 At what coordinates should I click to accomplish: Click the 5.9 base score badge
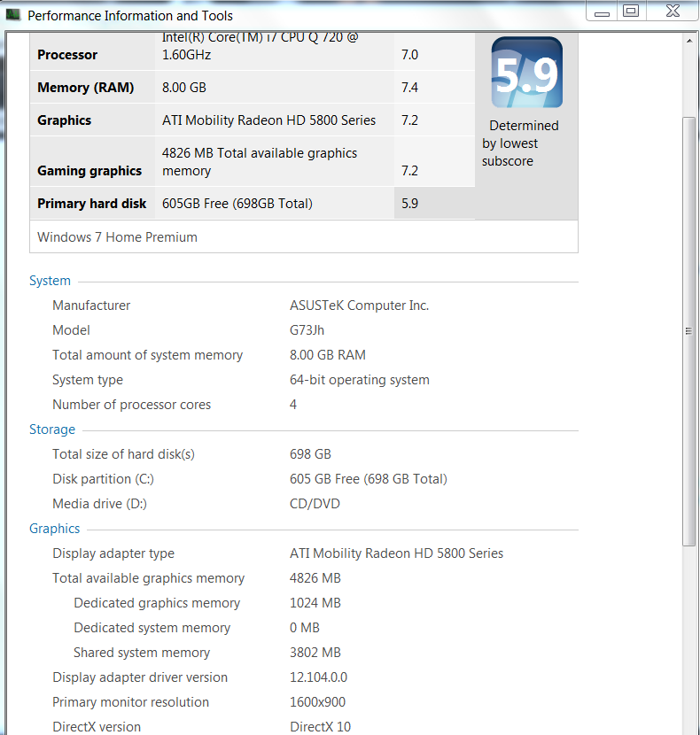click(x=527, y=73)
